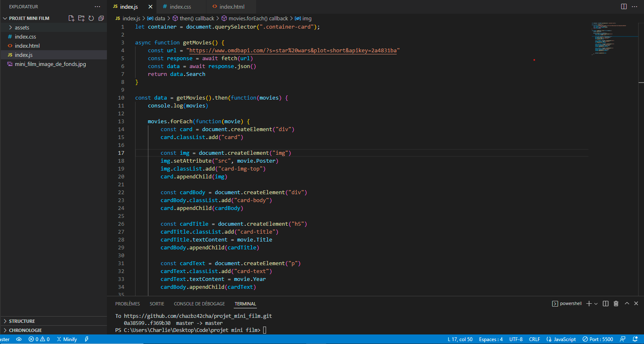Open notifications bell in status bar
The width and height of the screenshot is (644, 344).
[x=635, y=339]
